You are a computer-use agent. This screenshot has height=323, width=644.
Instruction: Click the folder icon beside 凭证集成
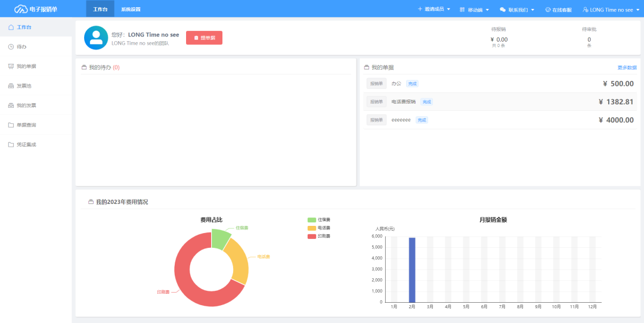pos(11,145)
